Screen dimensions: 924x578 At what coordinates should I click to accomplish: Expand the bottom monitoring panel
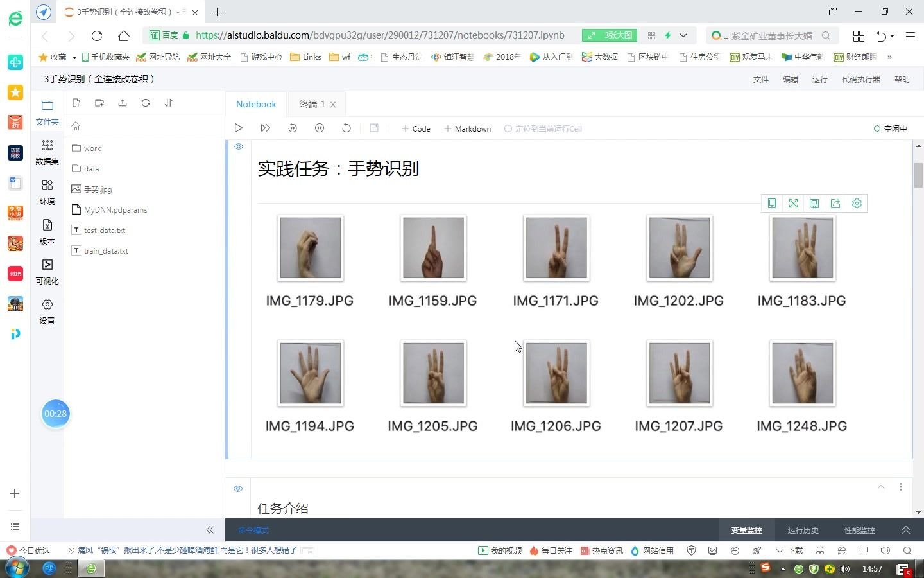[906, 530]
